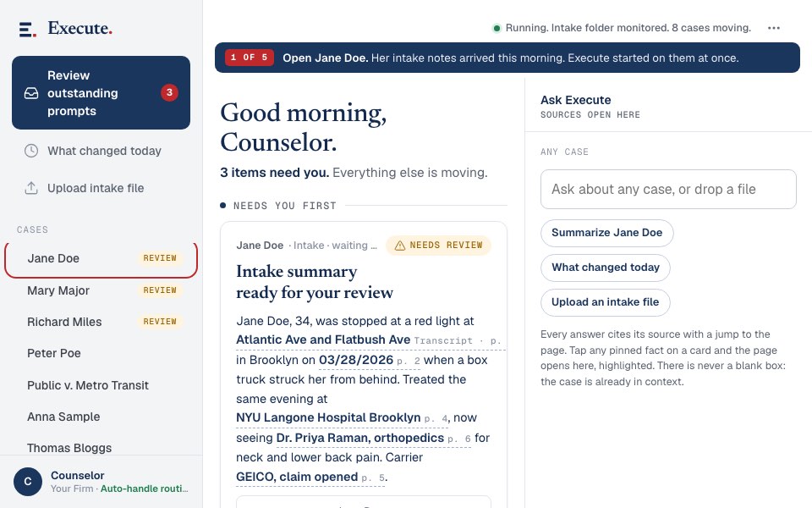
Task: Click the upload icon beside Upload intake file
Action: [x=31, y=188]
